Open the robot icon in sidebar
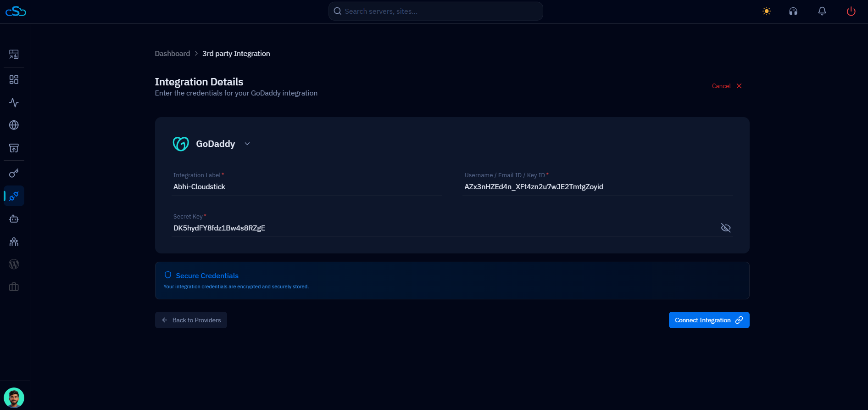The height and width of the screenshot is (410, 868). tap(14, 219)
